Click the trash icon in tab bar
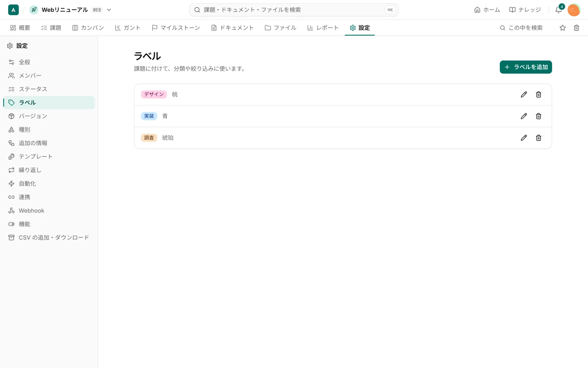588x368 pixels. [577, 28]
